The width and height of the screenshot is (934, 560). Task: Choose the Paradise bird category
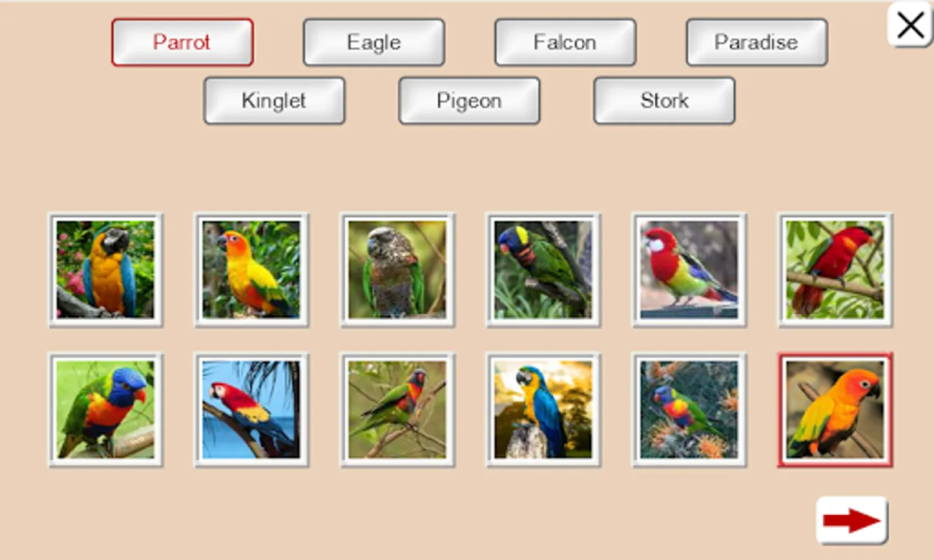click(x=757, y=42)
